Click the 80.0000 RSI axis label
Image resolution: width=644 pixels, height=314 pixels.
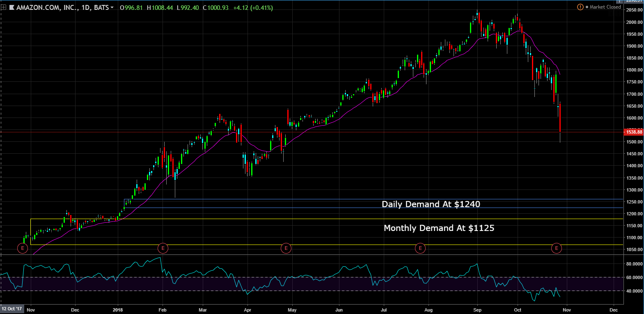pyautogui.click(x=634, y=264)
